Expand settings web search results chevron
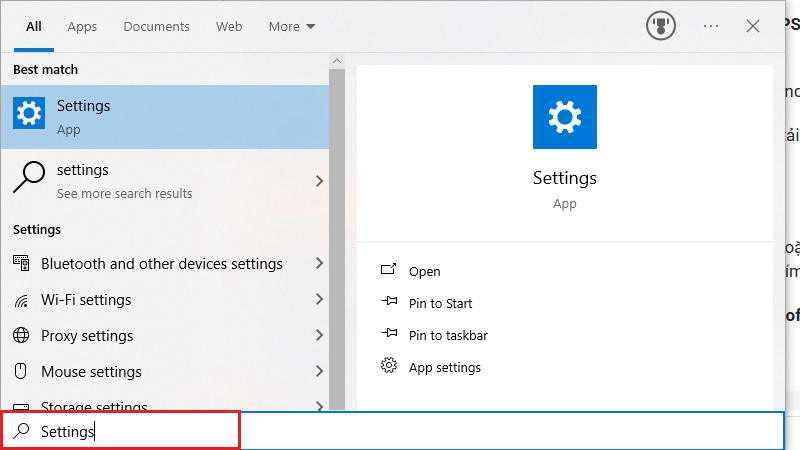This screenshot has height=450, width=800. click(x=319, y=181)
